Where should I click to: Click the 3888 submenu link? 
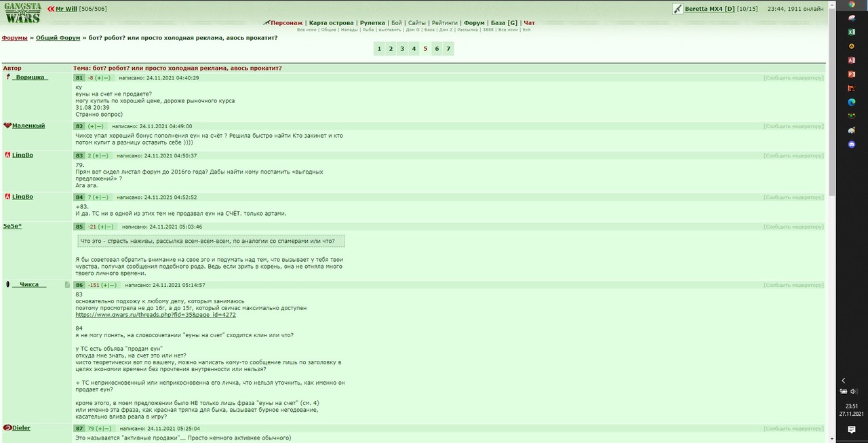click(x=488, y=30)
